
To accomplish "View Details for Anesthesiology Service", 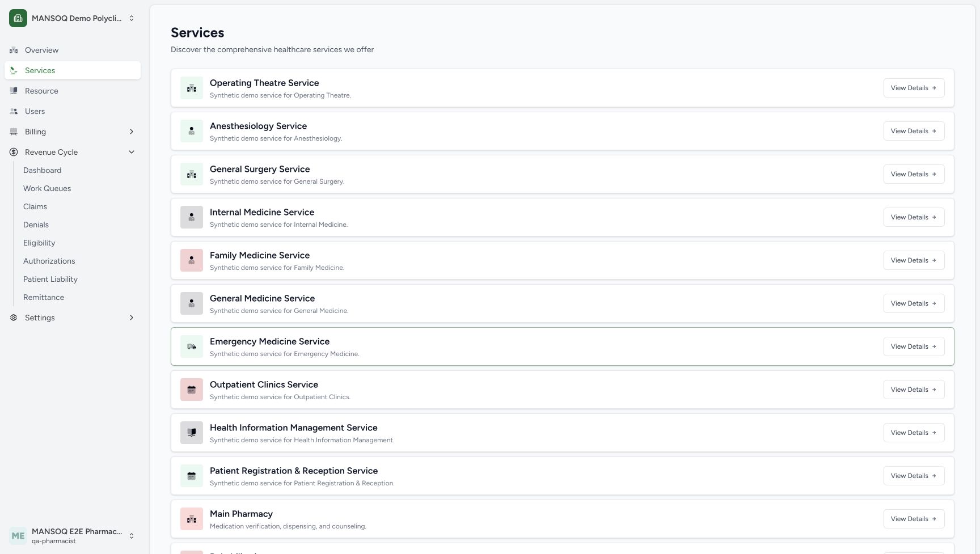I will click(x=914, y=131).
